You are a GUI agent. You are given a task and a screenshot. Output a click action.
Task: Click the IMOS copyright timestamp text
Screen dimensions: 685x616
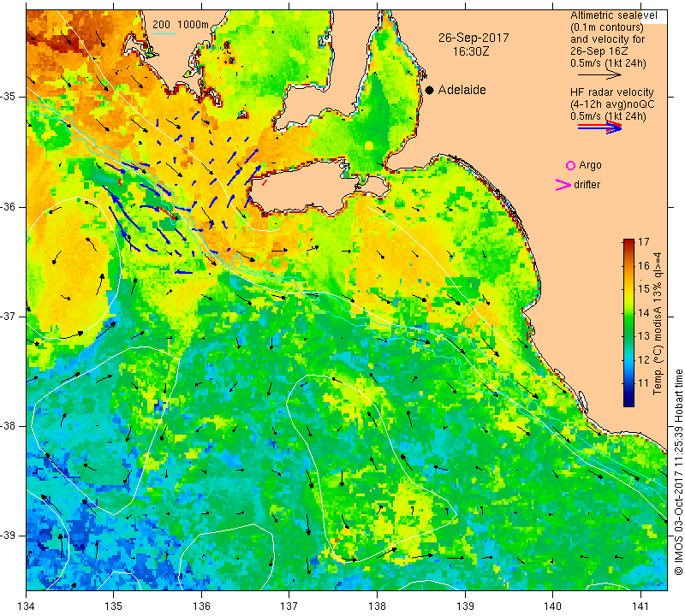678,472
